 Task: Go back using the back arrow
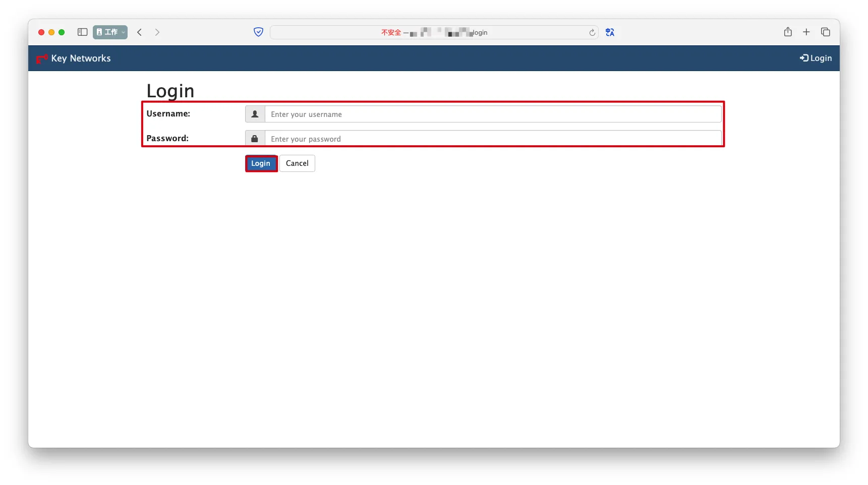140,32
